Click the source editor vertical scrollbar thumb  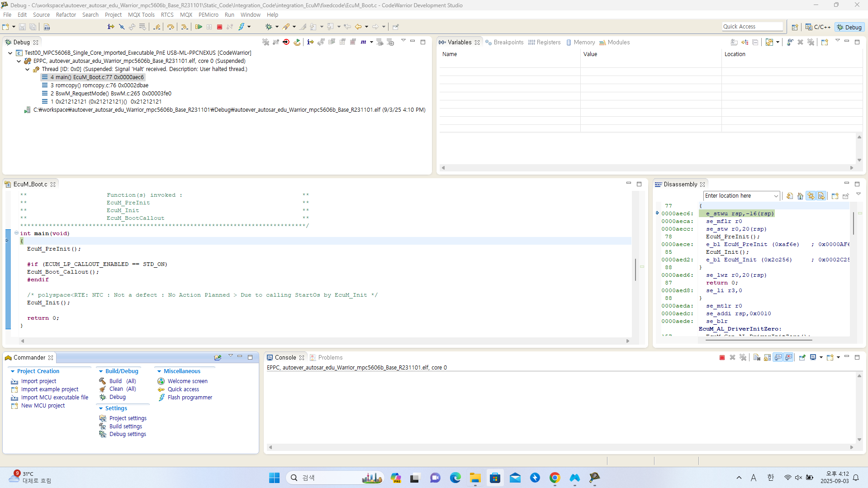pyautogui.click(x=635, y=269)
